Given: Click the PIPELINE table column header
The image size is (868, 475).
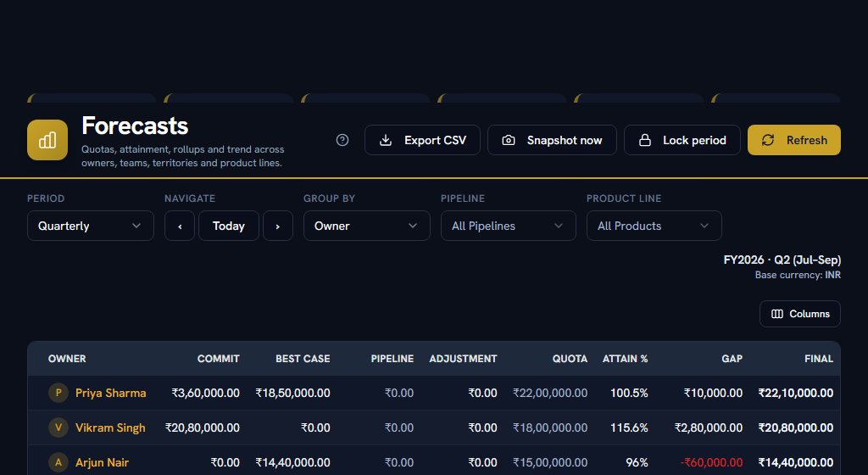Looking at the screenshot, I should 392,359.
